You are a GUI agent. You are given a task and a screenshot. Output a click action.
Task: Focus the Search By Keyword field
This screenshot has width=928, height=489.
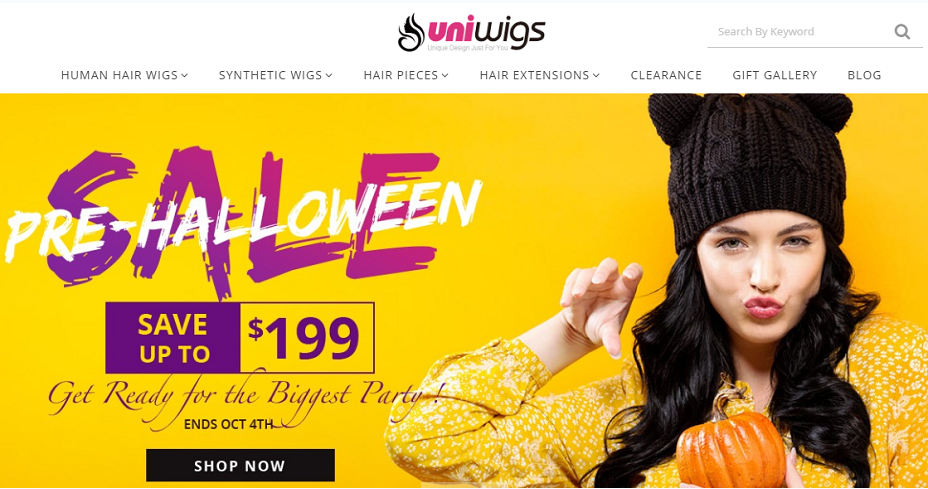point(800,31)
